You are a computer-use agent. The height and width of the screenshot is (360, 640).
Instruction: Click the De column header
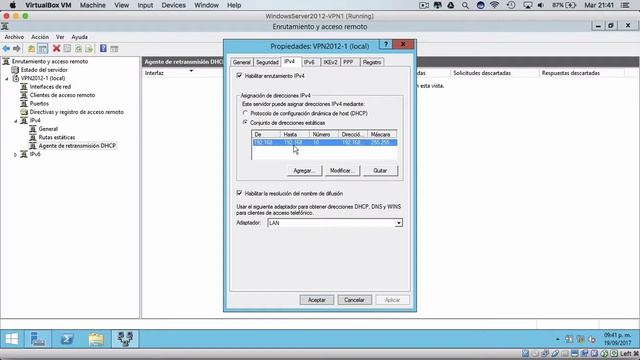266,134
